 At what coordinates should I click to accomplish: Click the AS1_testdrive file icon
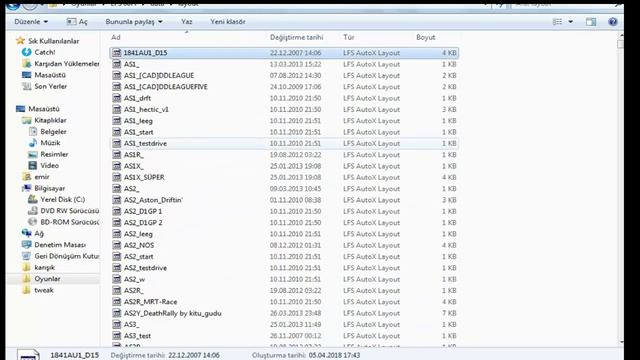click(x=117, y=143)
